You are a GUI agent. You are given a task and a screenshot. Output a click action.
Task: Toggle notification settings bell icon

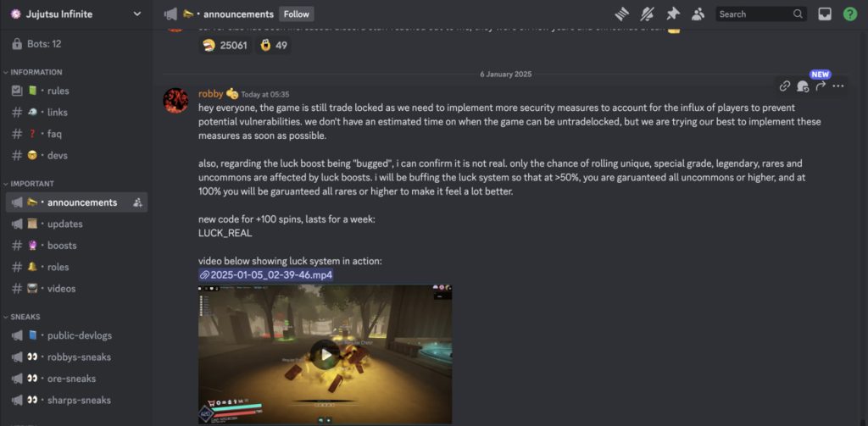click(x=647, y=14)
